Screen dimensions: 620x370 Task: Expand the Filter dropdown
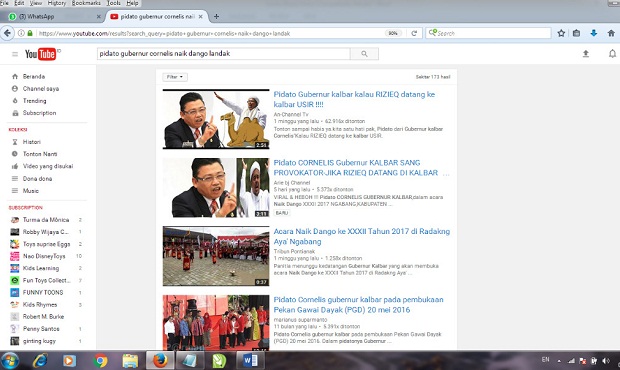point(175,77)
